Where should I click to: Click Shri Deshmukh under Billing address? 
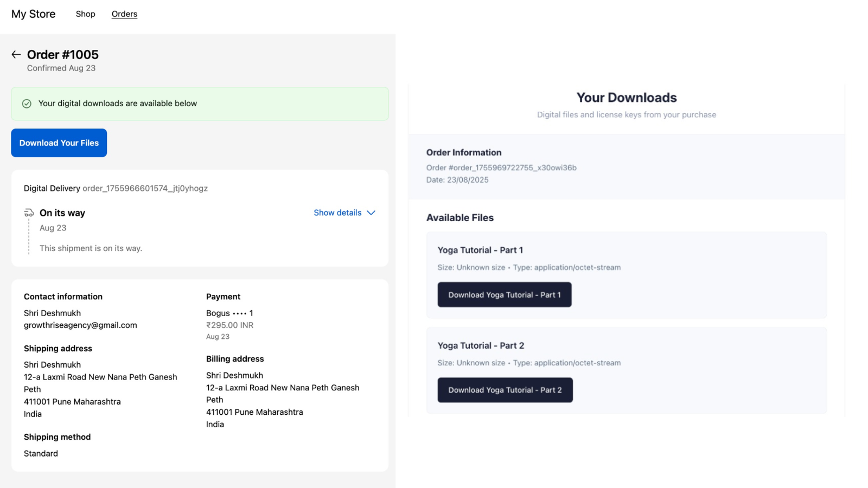click(234, 375)
